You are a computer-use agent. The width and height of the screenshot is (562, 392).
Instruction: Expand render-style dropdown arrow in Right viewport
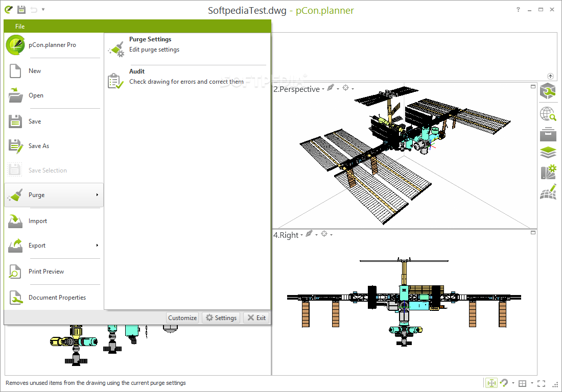click(316, 235)
